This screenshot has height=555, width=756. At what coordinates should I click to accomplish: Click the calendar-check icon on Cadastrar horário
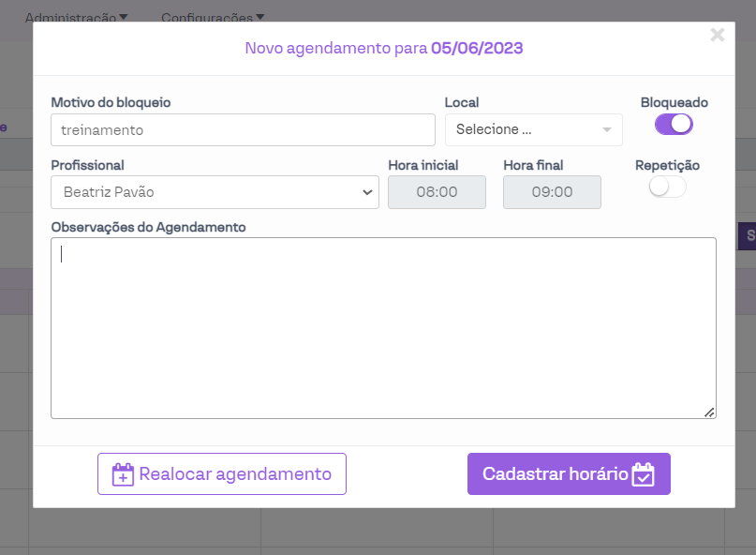pyautogui.click(x=643, y=474)
